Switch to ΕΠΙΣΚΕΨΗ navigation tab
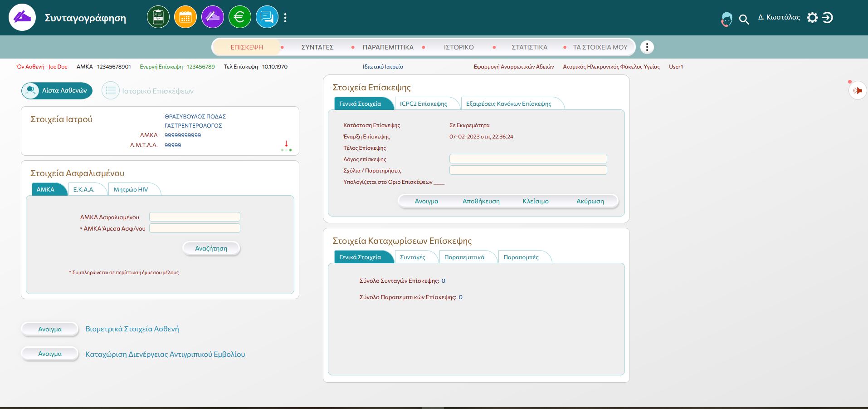The width and height of the screenshot is (868, 409). [247, 47]
